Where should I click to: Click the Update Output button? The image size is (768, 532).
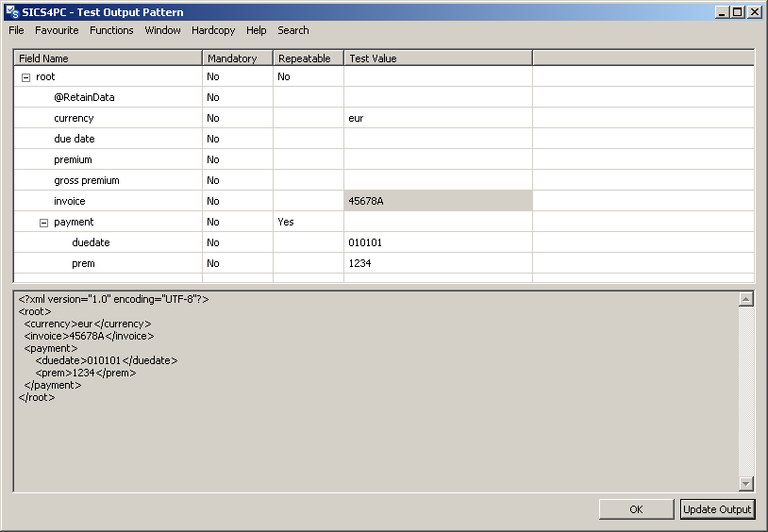(717, 509)
